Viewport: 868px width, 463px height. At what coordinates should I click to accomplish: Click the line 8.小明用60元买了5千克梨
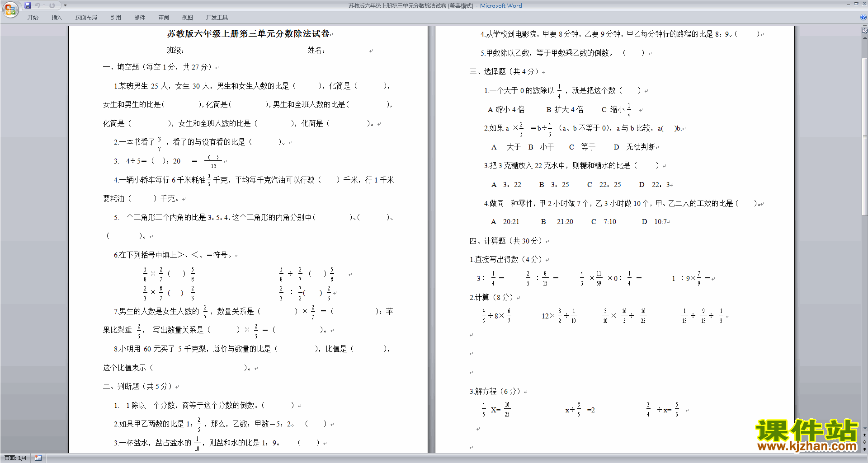click(251, 349)
